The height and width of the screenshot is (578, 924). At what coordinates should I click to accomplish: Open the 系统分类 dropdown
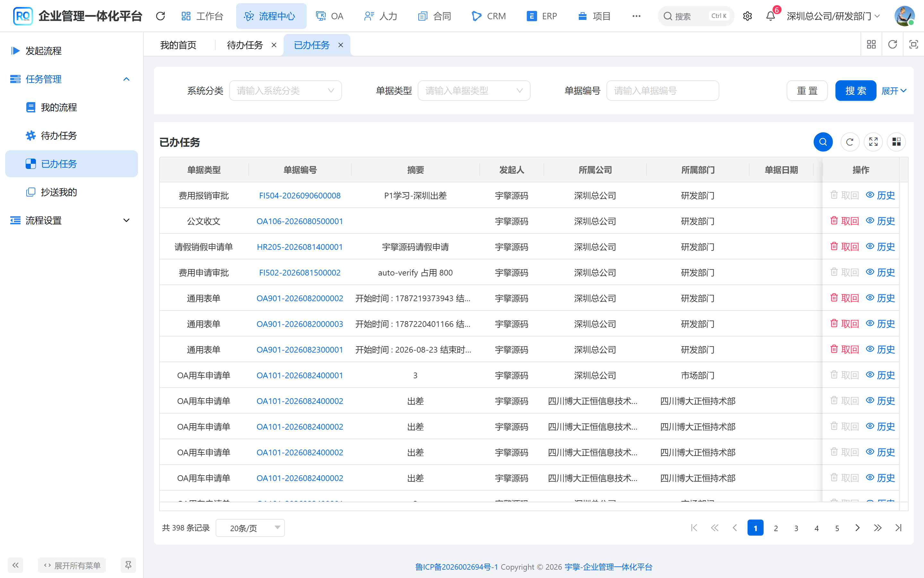tap(285, 91)
